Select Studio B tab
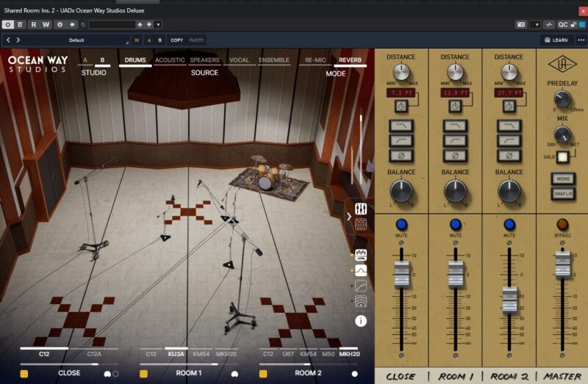The width and height of the screenshot is (588, 384). [102, 60]
